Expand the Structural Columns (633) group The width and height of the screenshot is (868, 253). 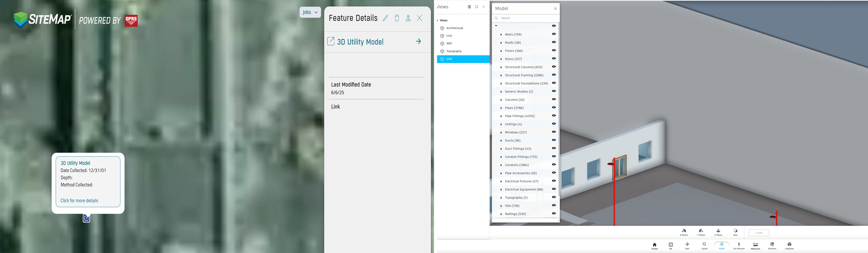[x=501, y=67]
